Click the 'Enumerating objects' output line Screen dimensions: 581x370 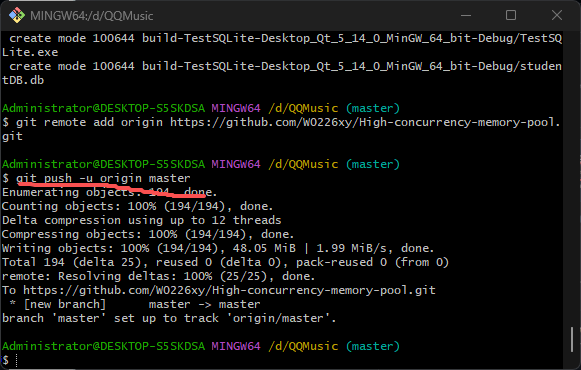click(109, 192)
